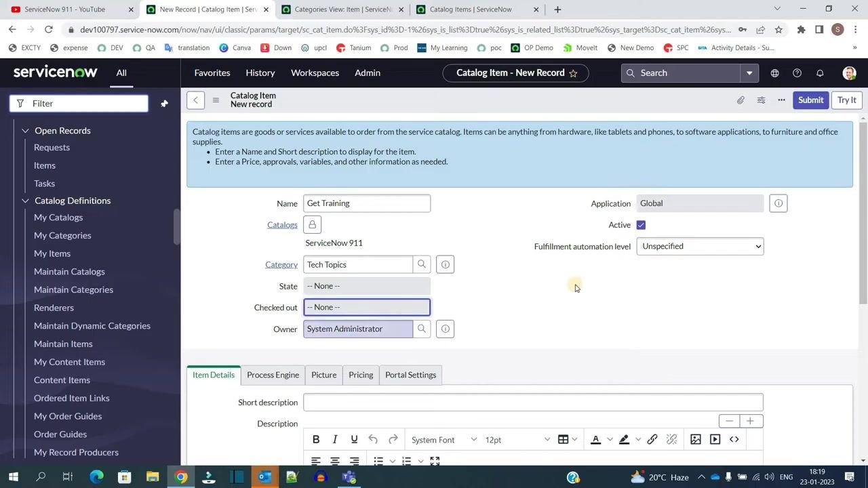Image resolution: width=868 pixels, height=488 pixels.
Task: Open Maintain Categories in sidebar
Action: [x=73, y=289]
